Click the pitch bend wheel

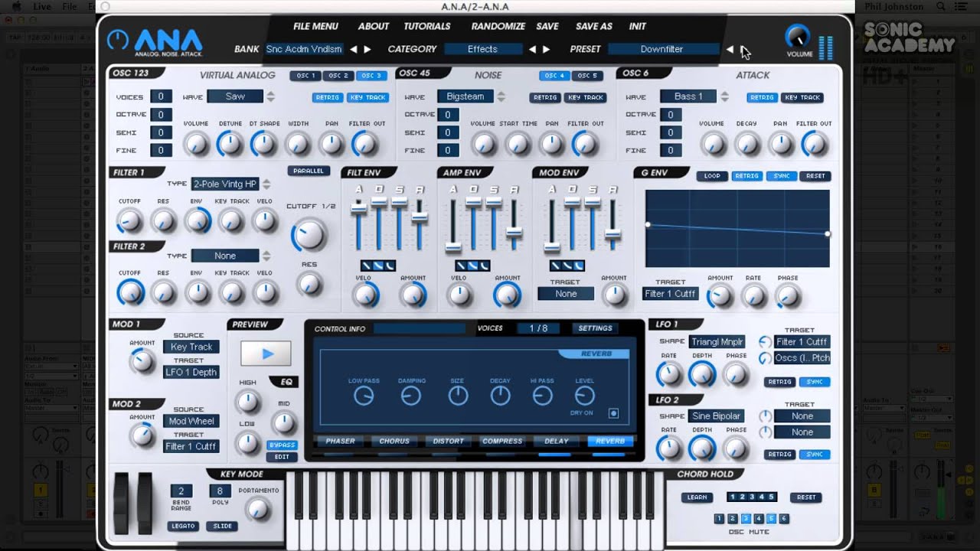121,503
